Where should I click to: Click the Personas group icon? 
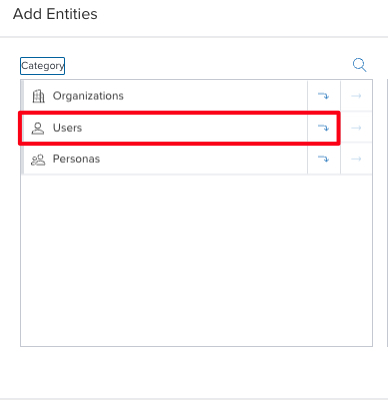[x=38, y=160]
